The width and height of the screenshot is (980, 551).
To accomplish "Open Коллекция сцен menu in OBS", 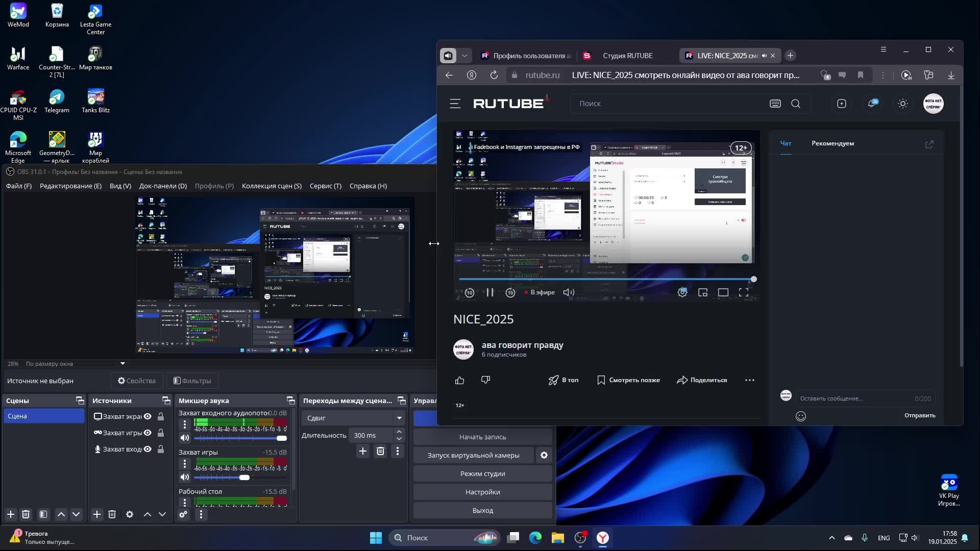I will 272,186.
